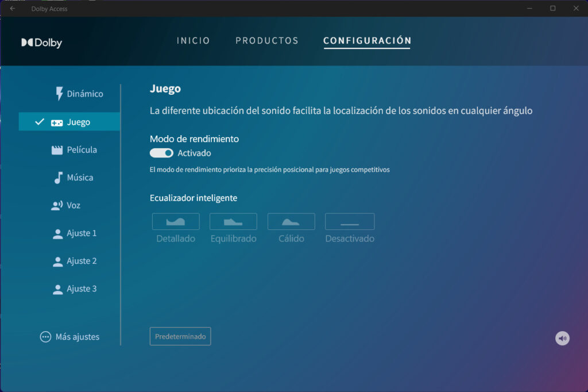Pick the Cálido equalizer preset
Viewport: 588px width, 392px height.
pos(291,222)
